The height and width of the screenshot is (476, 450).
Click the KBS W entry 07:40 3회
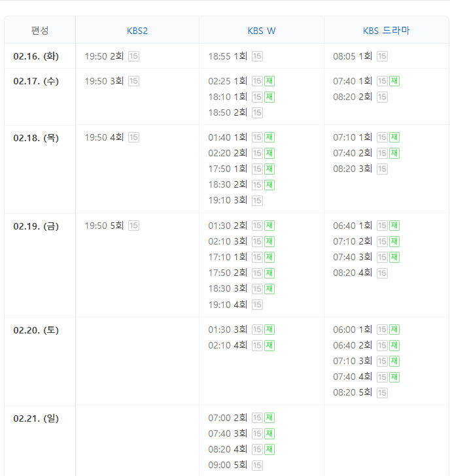click(228, 433)
